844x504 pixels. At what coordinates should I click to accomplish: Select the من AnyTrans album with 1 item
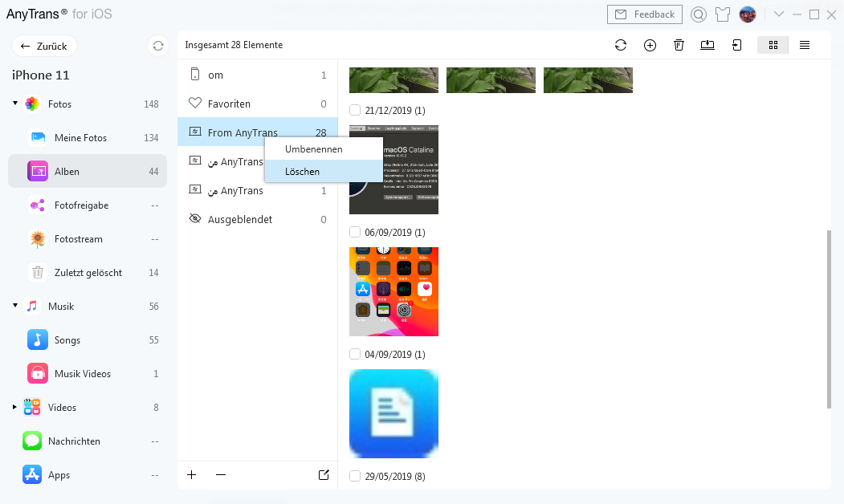[x=258, y=190]
